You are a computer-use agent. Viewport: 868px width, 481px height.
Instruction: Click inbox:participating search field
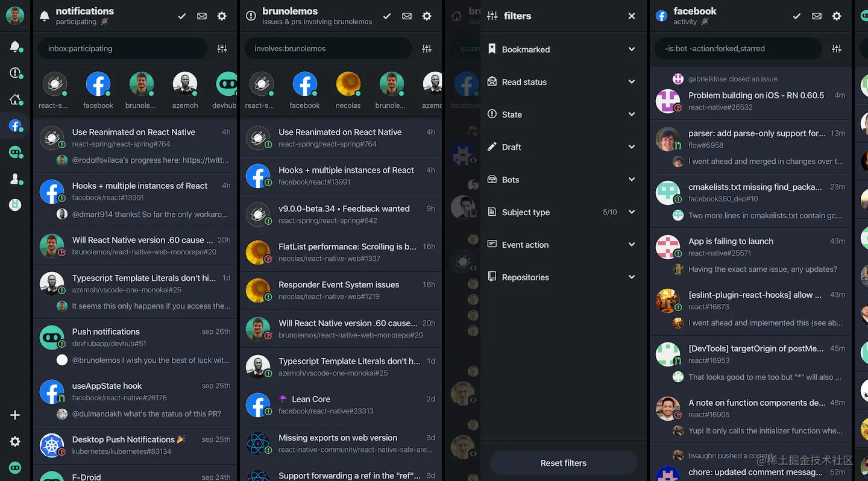click(x=123, y=49)
